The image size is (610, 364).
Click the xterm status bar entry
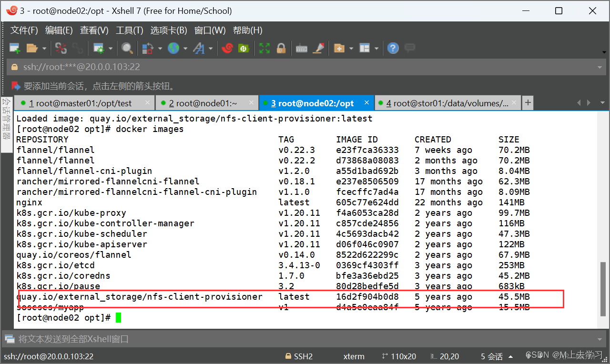354,356
